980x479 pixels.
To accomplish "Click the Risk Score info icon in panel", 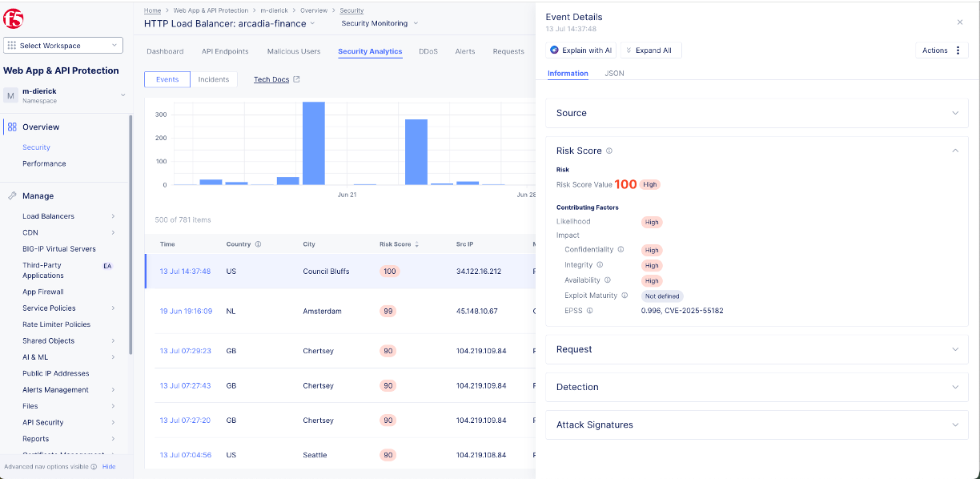I will click(609, 151).
